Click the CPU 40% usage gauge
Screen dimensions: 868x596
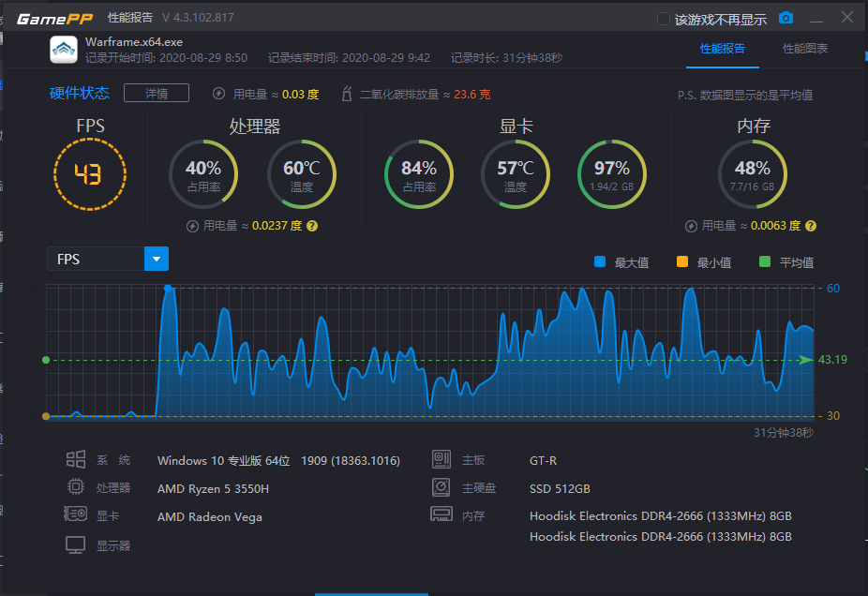pyautogui.click(x=203, y=174)
